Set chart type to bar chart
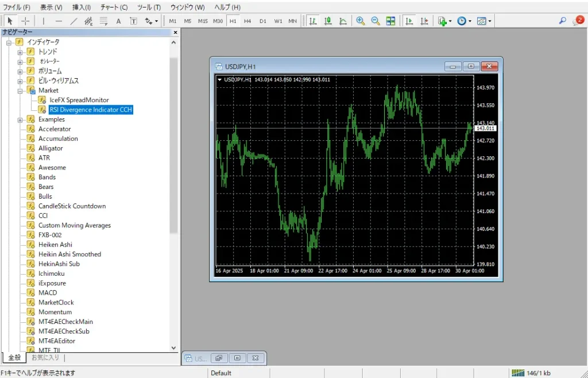This screenshot has height=378, width=588. 313,21
